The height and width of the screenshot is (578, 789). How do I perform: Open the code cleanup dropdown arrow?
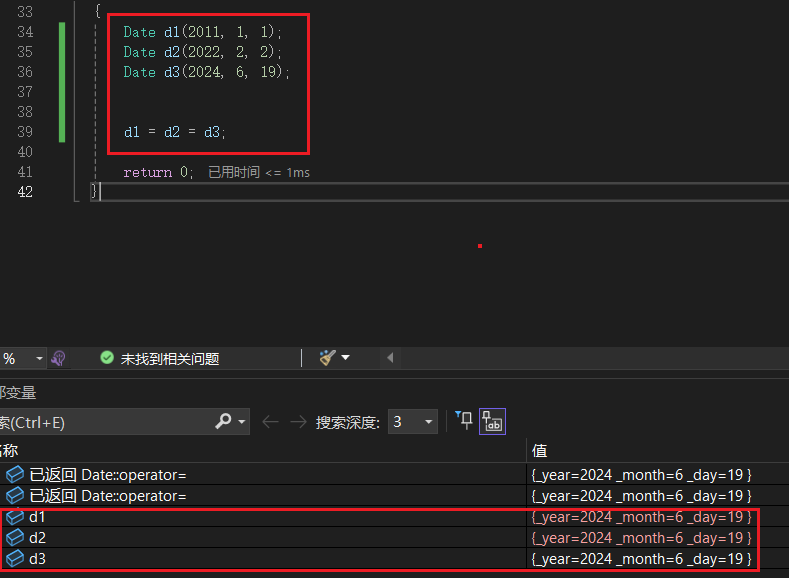pyautogui.click(x=346, y=358)
